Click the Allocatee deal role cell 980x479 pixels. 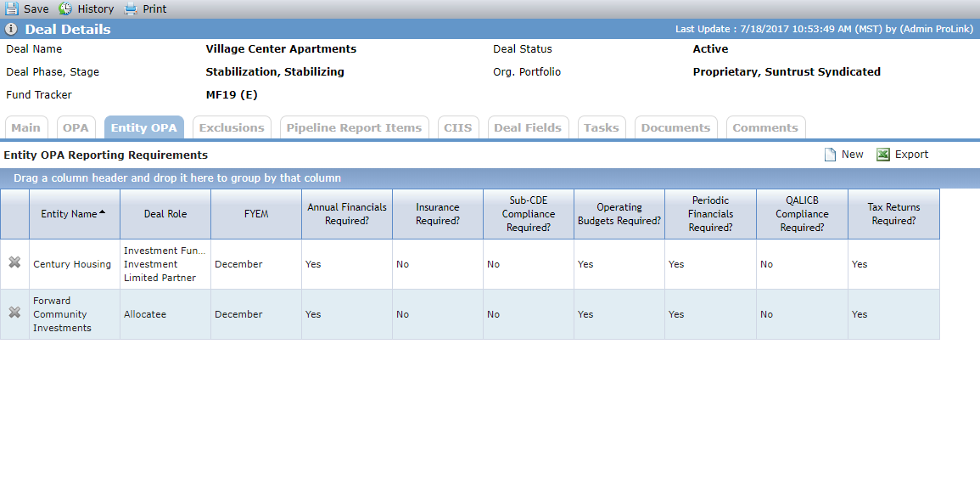click(x=165, y=314)
